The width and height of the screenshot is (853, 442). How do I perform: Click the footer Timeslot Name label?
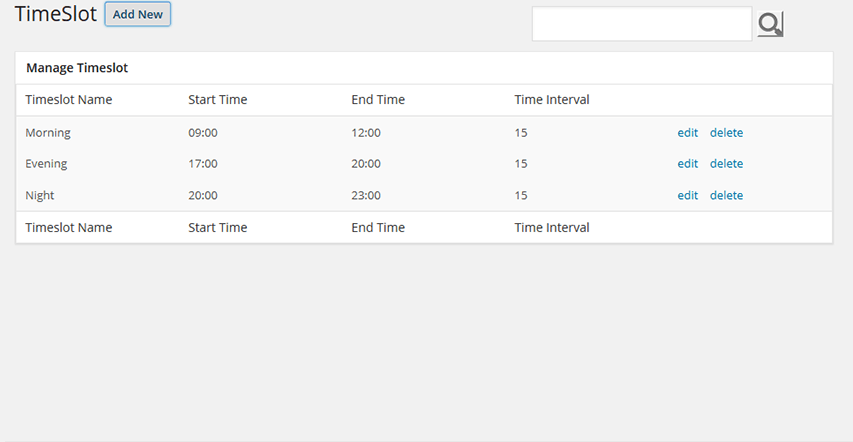click(69, 228)
